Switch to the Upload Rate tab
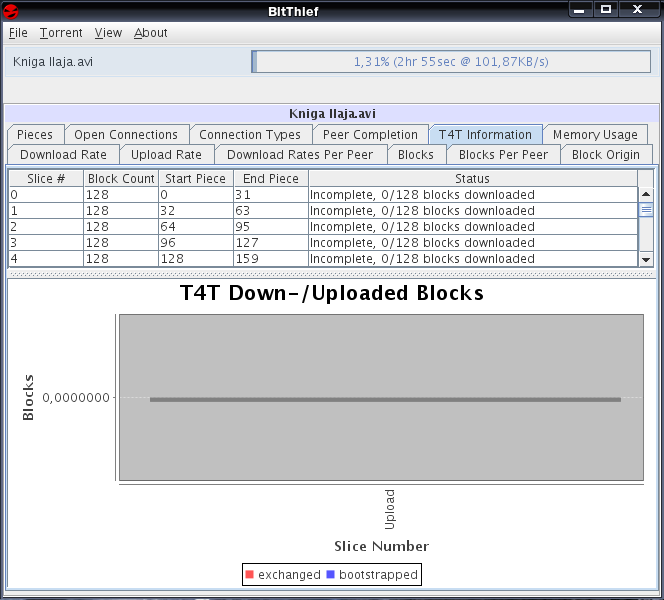664x600 pixels. pos(166,155)
